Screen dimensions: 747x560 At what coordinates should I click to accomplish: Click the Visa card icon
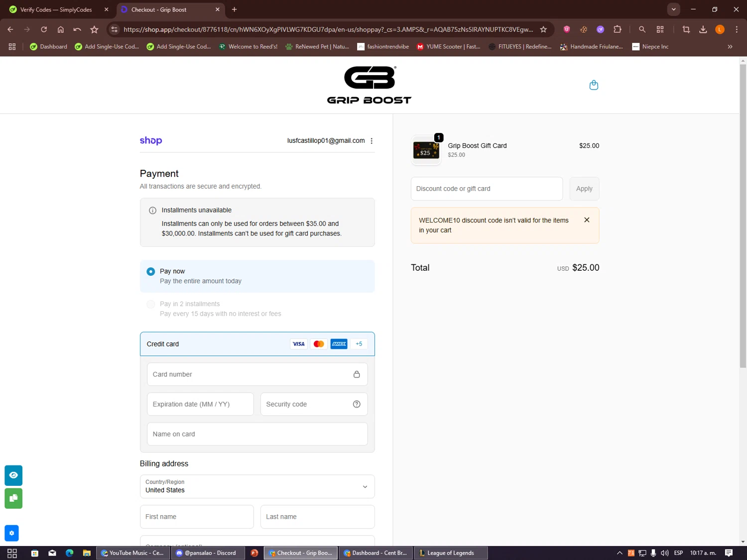coord(298,344)
